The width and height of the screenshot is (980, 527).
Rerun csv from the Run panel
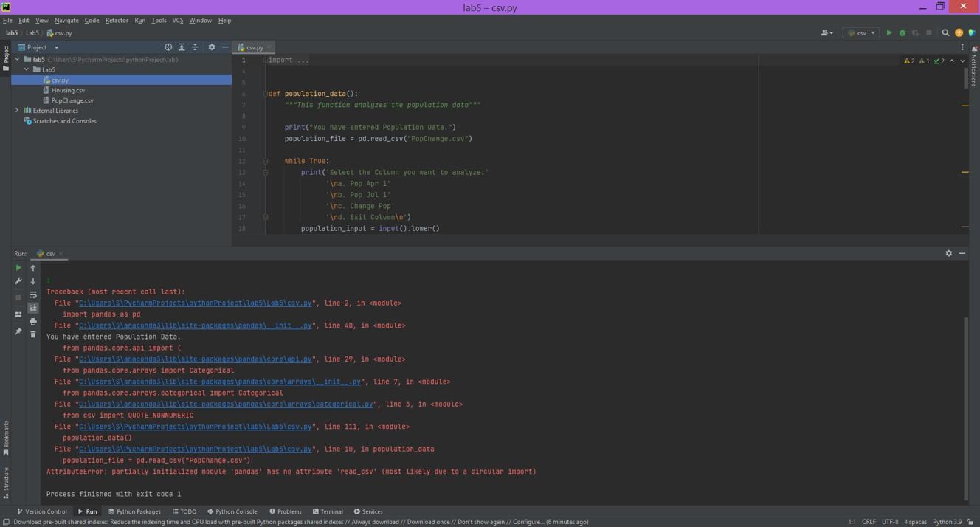click(18, 268)
